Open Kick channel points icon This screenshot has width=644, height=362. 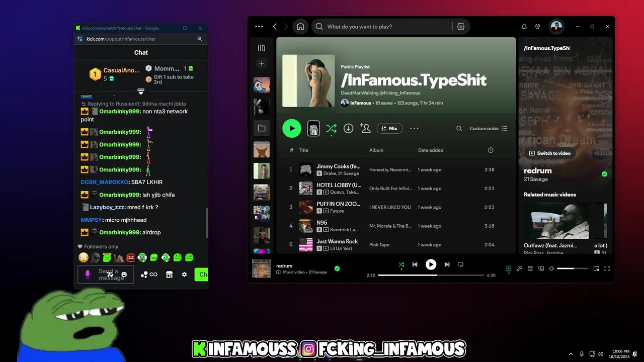pos(149,275)
